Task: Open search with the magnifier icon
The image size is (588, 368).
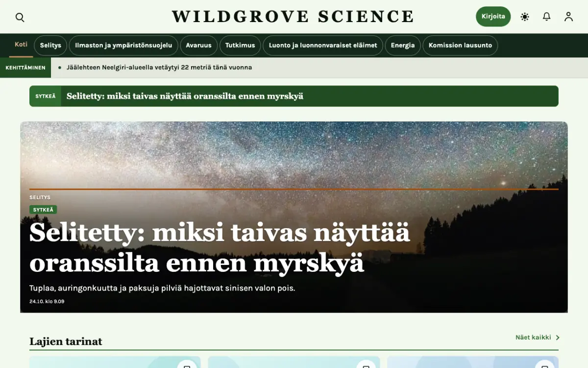Action: point(20,17)
